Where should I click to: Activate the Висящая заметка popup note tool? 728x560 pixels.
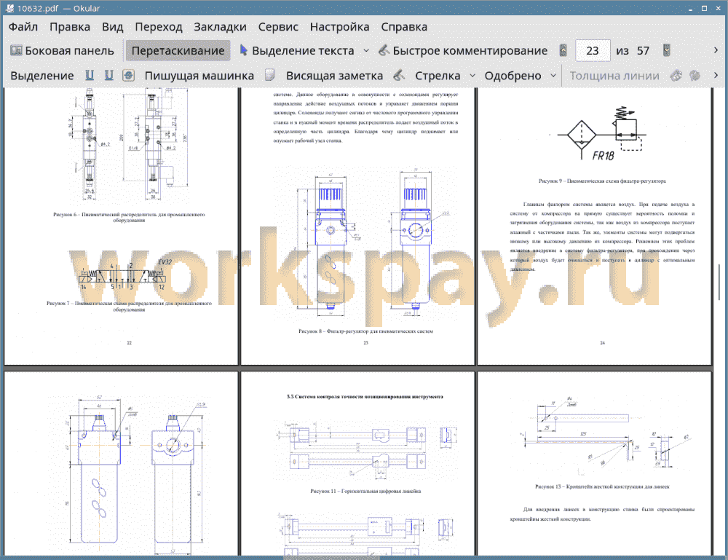coord(334,76)
